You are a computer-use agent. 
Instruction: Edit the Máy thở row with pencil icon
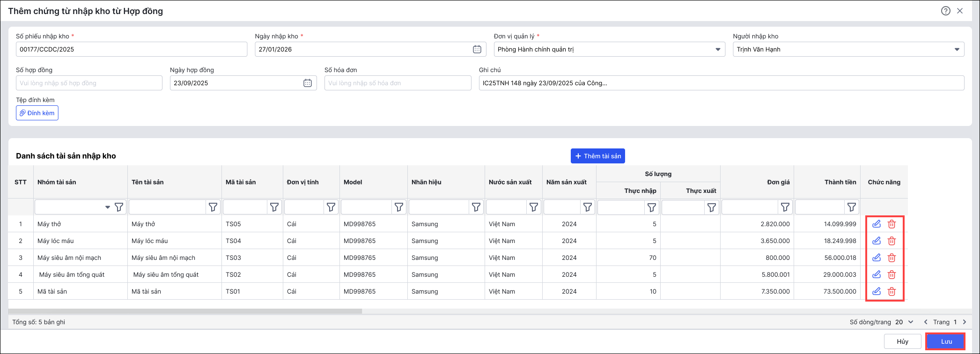[877, 224]
